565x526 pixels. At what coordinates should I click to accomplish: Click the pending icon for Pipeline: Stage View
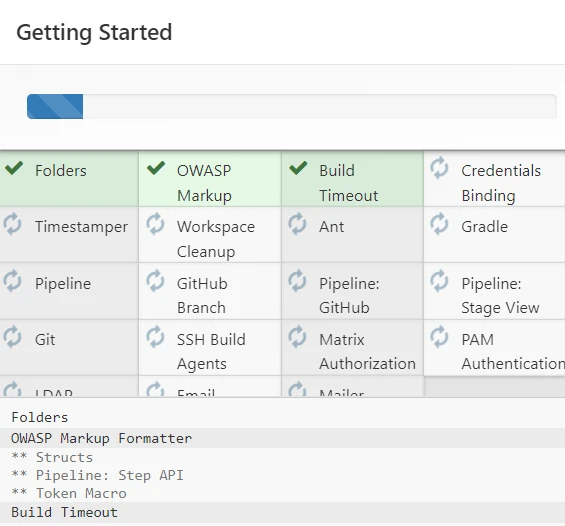[439, 281]
